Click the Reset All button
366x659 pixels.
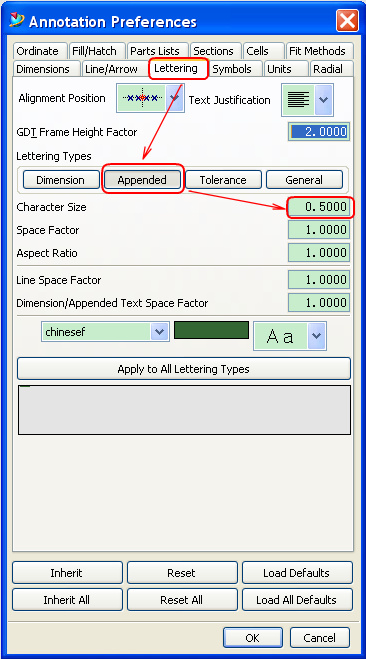point(182,600)
